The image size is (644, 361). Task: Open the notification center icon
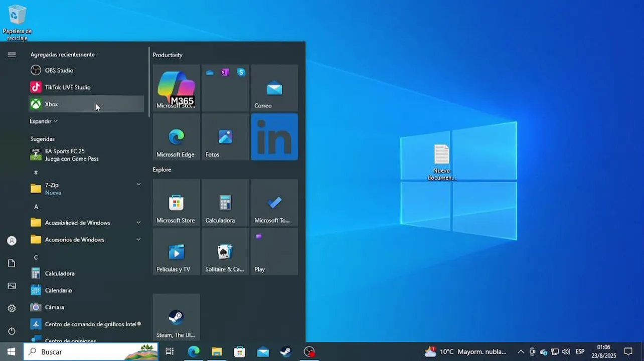pyautogui.click(x=628, y=352)
